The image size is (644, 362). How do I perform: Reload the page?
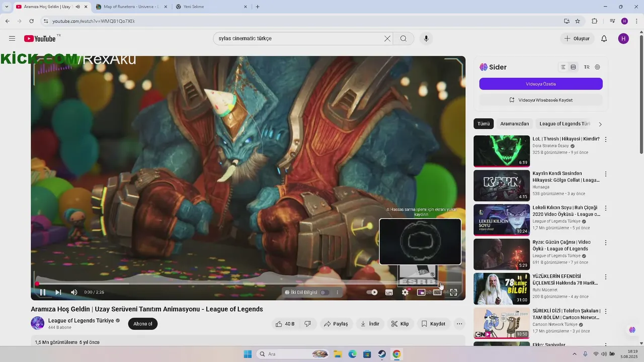tap(31, 21)
